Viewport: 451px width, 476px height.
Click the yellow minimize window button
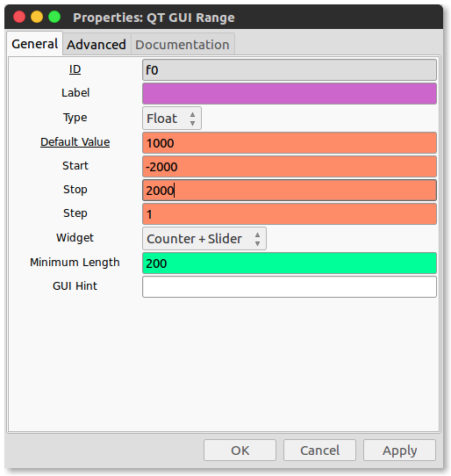(37, 17)
